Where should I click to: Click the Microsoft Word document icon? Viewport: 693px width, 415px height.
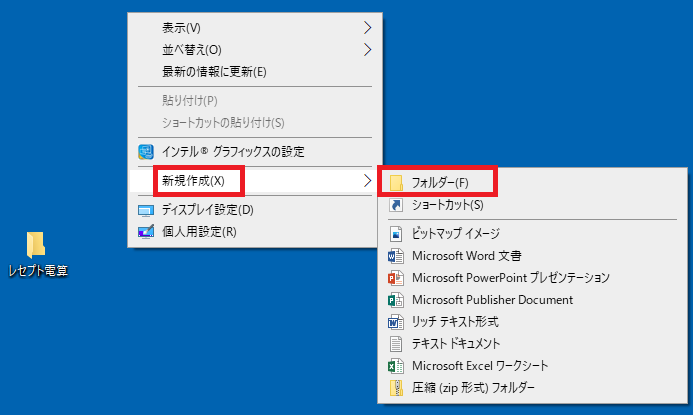tap(396, 256)
